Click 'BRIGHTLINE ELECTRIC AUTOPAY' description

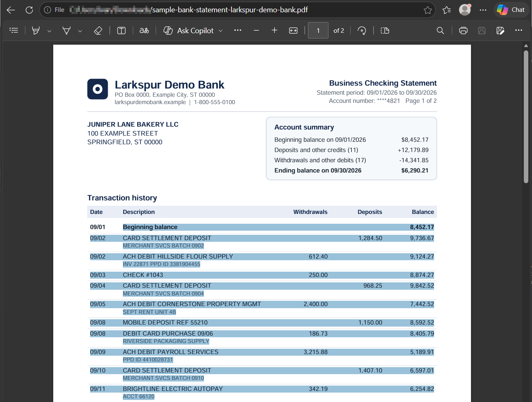173,389
